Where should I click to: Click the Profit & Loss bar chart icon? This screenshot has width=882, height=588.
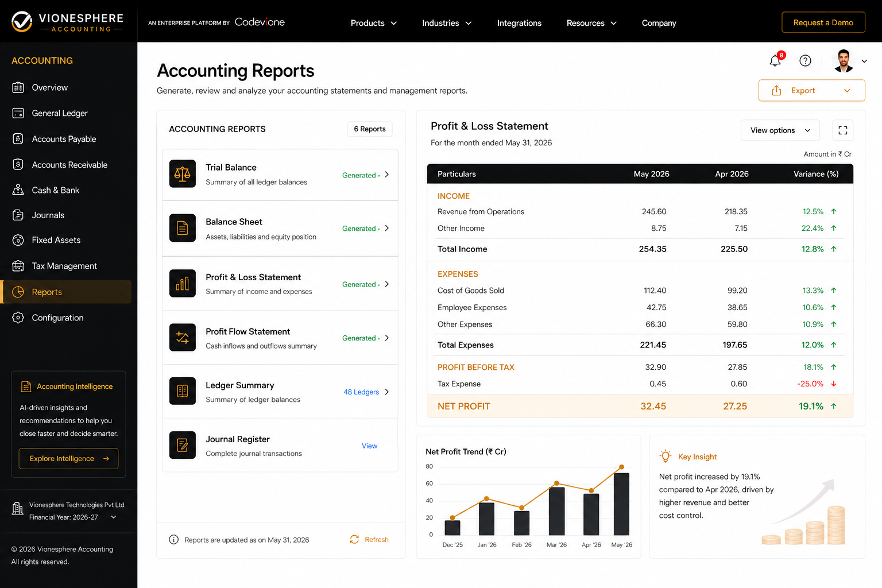pyautogui.click(x=183, y=284)
